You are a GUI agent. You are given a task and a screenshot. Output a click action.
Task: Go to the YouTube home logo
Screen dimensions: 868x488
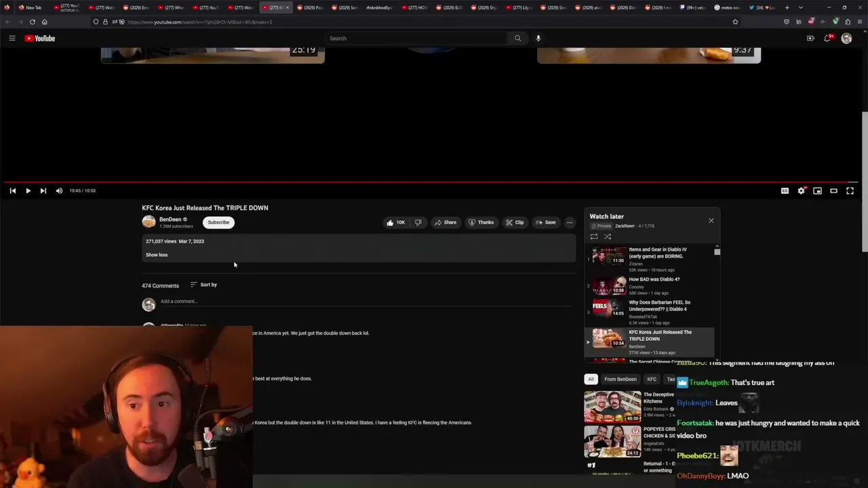[40, 39]
